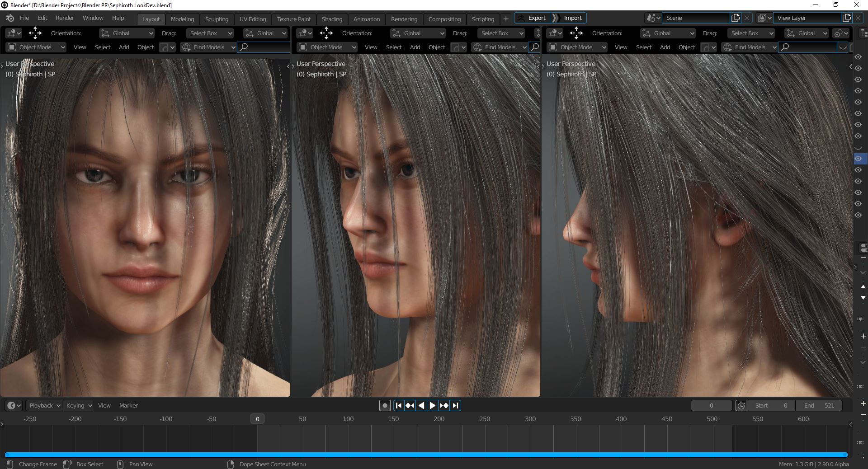Click the Blender logo menu icon
868x469 pixels.
click(x=10, y=18)
